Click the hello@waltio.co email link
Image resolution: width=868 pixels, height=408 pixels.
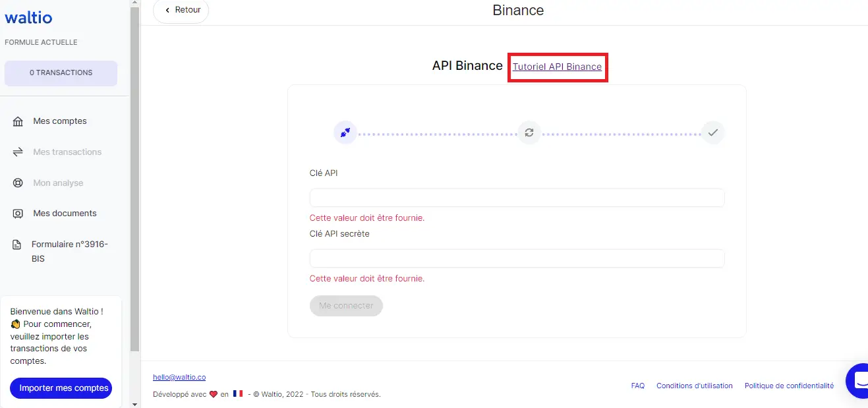point(179,377)
